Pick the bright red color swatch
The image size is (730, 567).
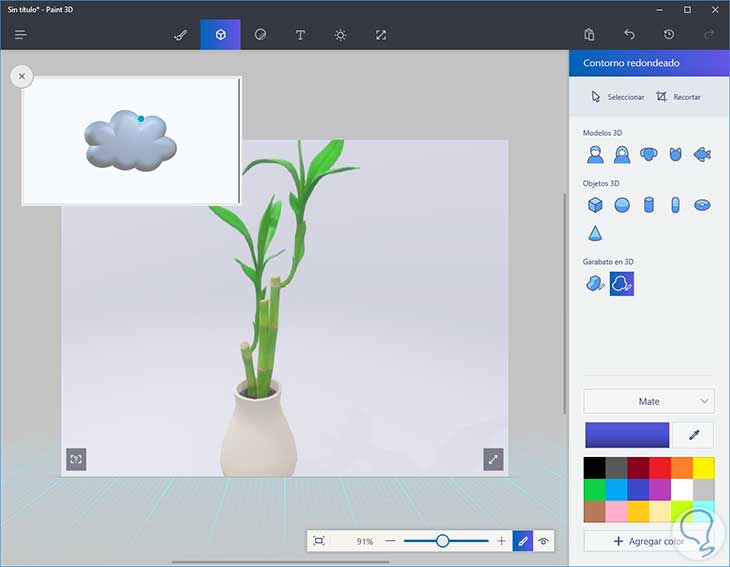pos(660,468)
